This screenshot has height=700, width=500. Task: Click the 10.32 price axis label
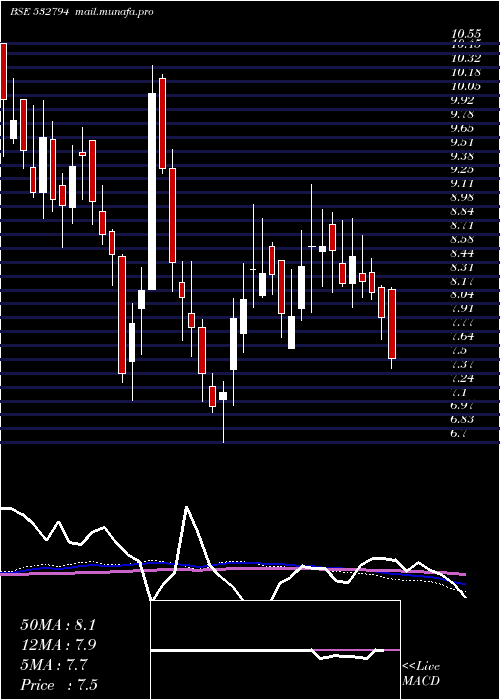(x=466, y=58)
